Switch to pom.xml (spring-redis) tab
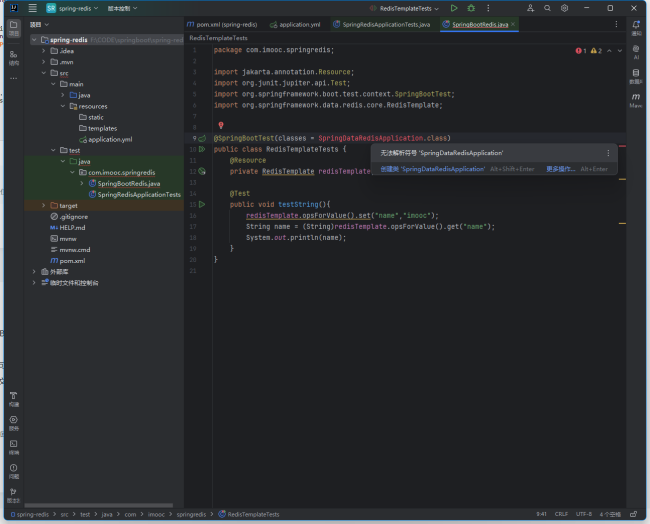The height and width of the screenshot is (524, 650). (222, 23)
